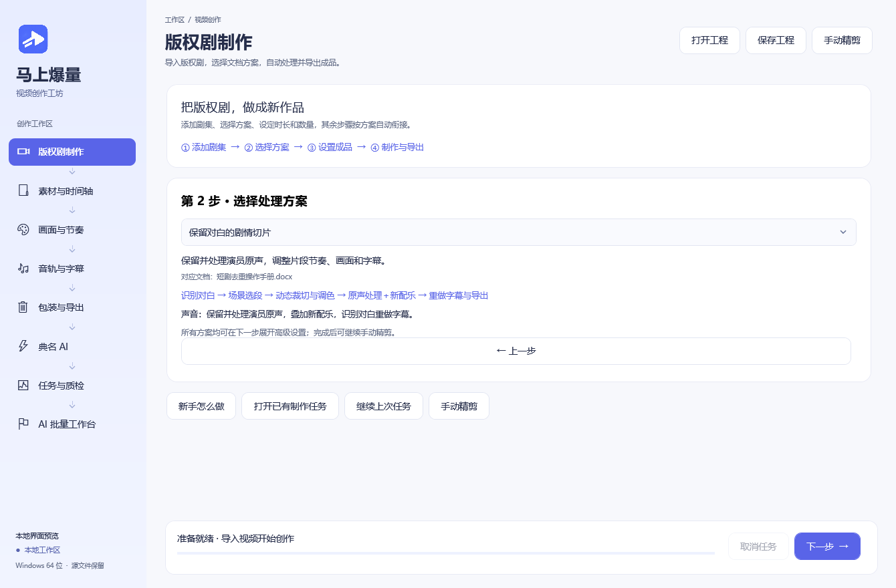The image size is (896, 588).
Task: Click the camera icon beside 版权剧制作
Action: tap(23, 152)
